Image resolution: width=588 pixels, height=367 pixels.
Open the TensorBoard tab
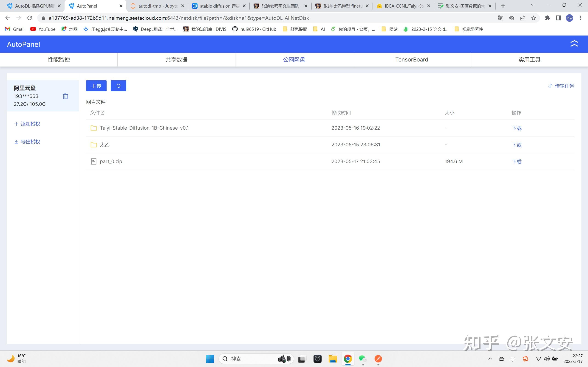tap(412, 60)
